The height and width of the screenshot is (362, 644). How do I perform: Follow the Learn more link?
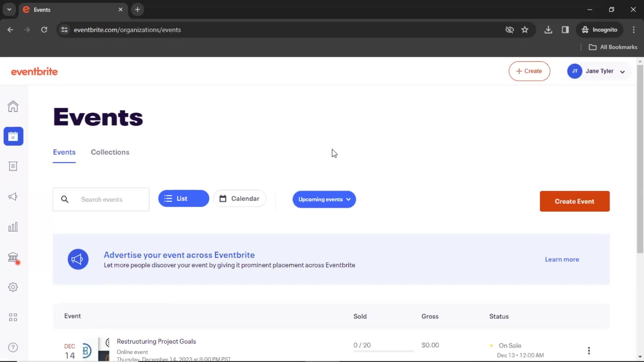click(x=562, y=259)
